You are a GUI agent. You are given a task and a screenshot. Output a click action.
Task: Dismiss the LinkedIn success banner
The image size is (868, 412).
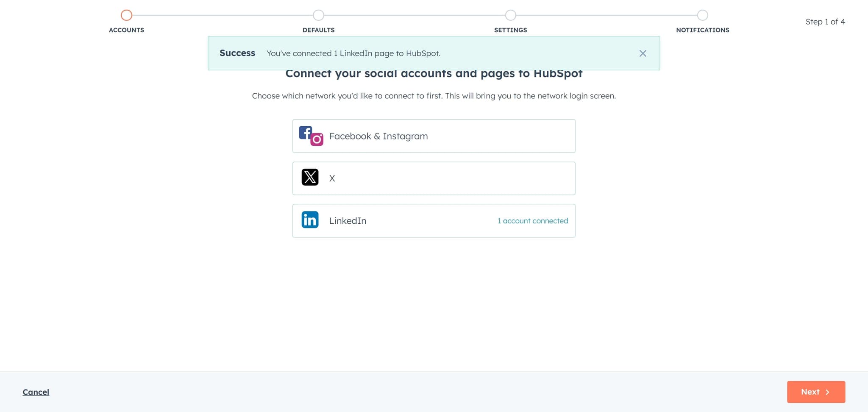(x=643, y=53)
